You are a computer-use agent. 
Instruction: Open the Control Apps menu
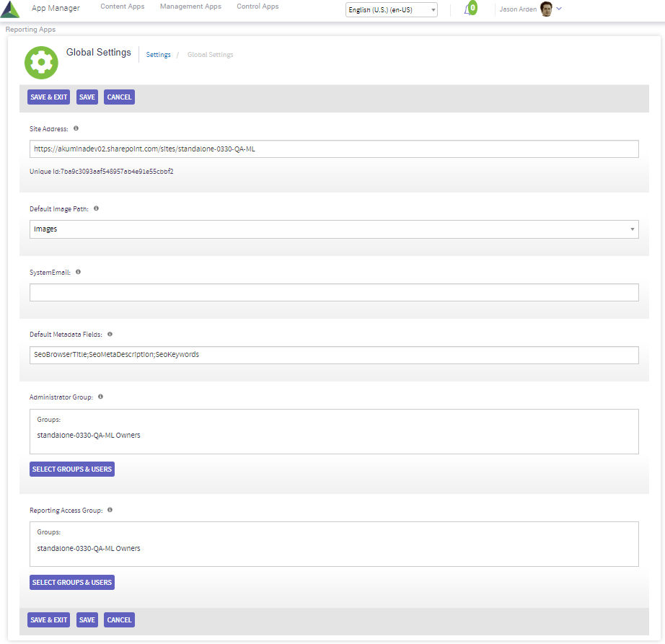click(257, 6)
